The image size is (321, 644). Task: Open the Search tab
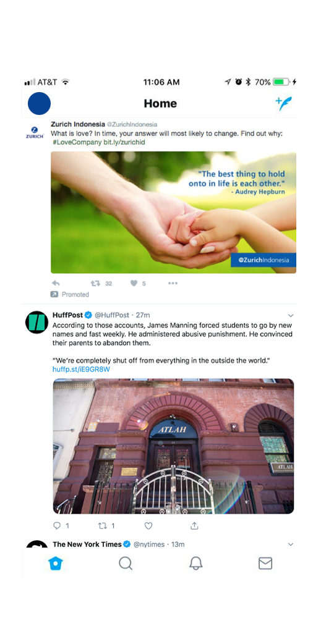tap(126, 563)
